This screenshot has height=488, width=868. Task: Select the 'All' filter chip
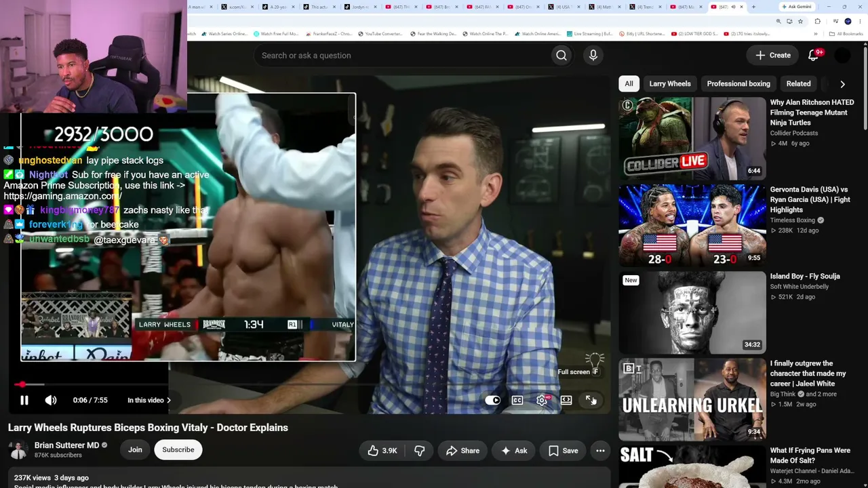click(629, 84)
